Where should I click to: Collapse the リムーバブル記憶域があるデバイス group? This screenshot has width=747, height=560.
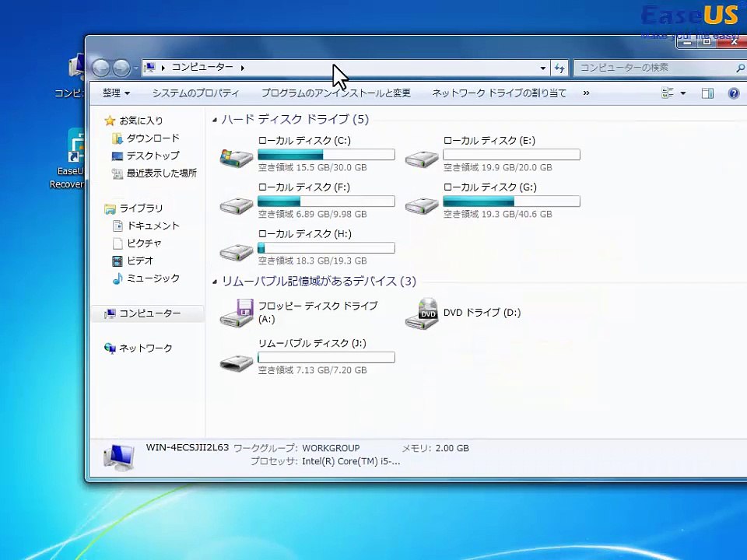click(215, 282)
